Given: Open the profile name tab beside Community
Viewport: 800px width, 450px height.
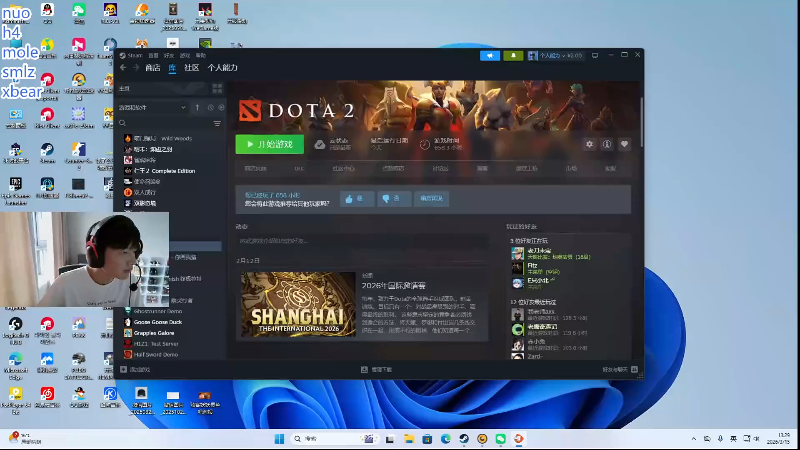Looking at the screenshot, I should [x=222, y=67].
